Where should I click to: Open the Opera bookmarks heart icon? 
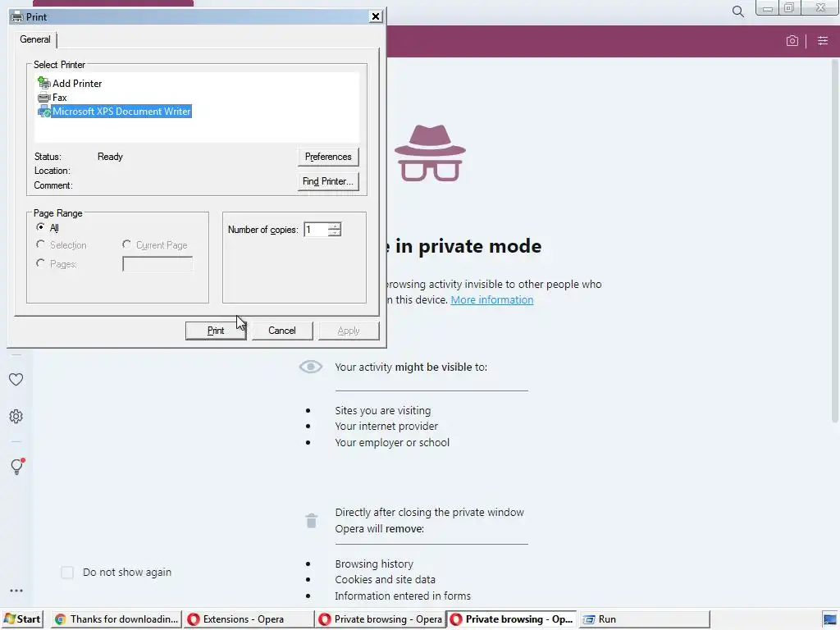coord(16,379)
